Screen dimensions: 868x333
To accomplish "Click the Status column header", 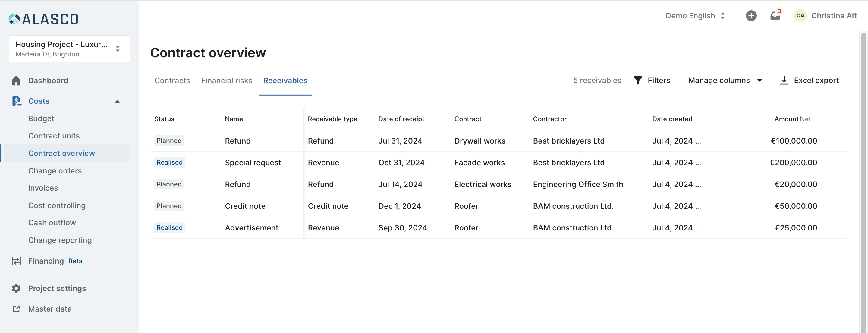I will [x=165, y=119].
